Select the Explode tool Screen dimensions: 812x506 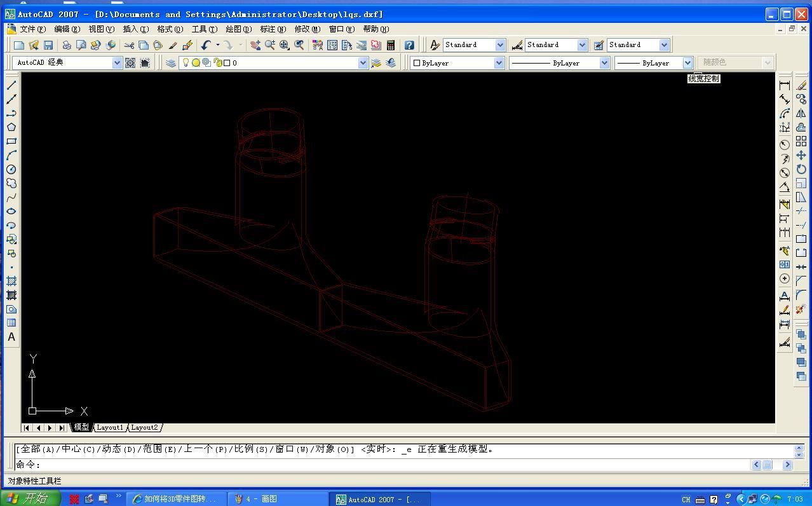[801, 309]
